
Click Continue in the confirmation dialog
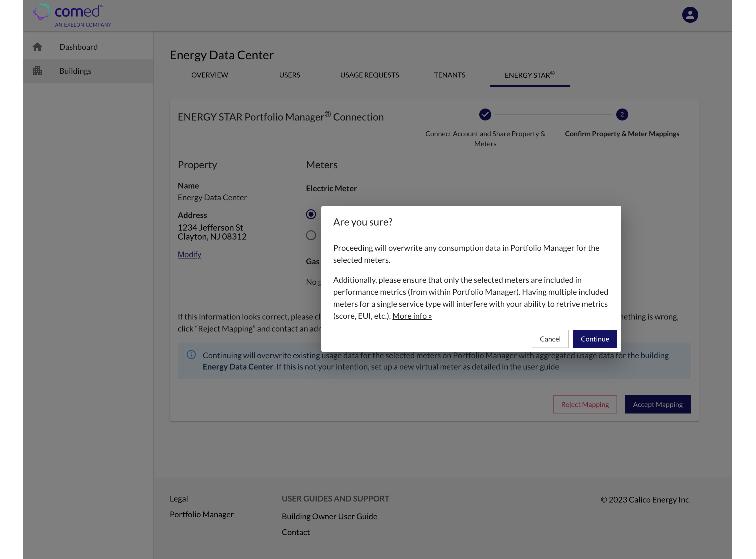point(595,339)
